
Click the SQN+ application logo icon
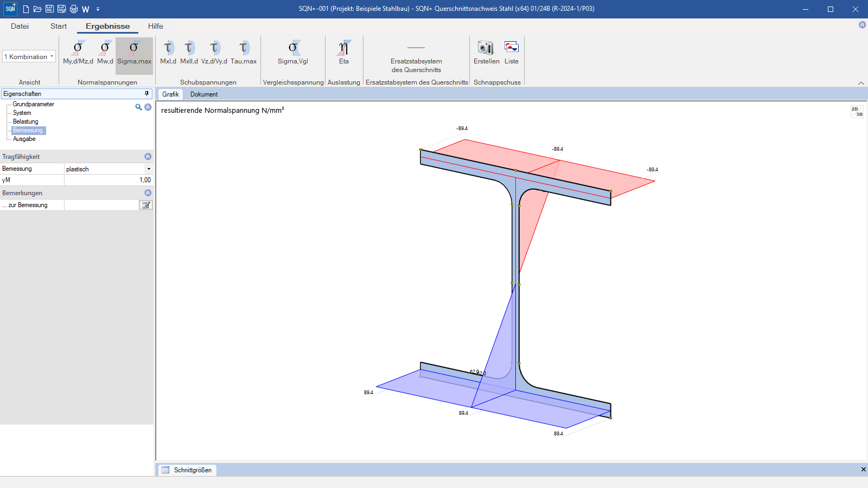pos(10,9)
